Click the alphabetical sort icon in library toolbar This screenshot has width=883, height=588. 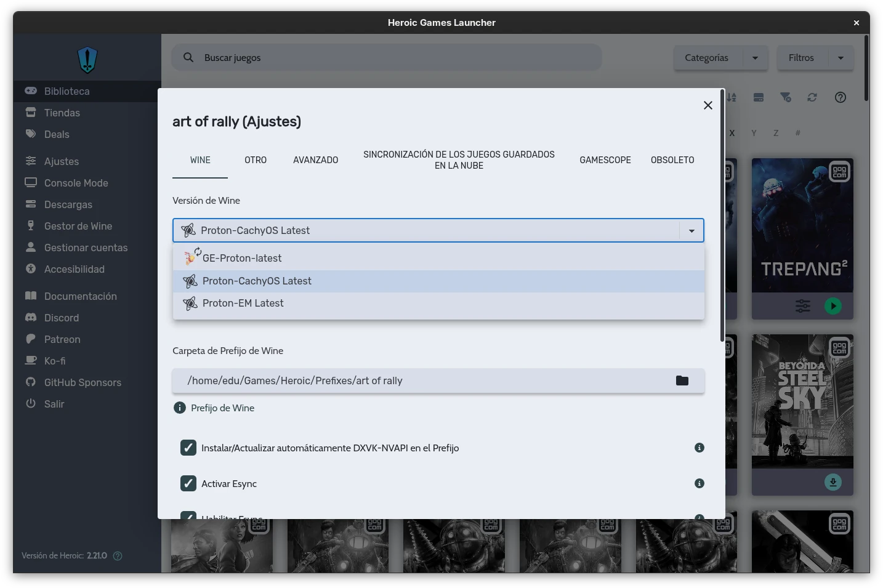pos(732,97)
